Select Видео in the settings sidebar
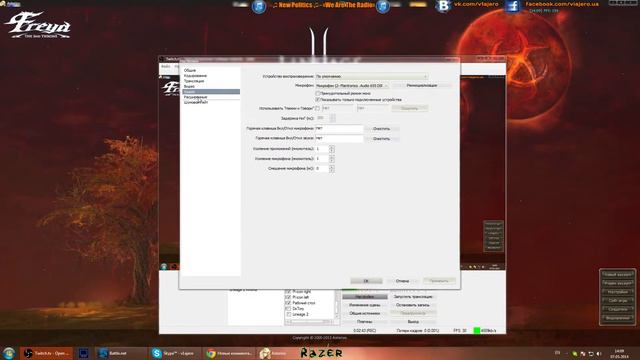The width and height of the screenshot is (640, 360). (189, 86)
